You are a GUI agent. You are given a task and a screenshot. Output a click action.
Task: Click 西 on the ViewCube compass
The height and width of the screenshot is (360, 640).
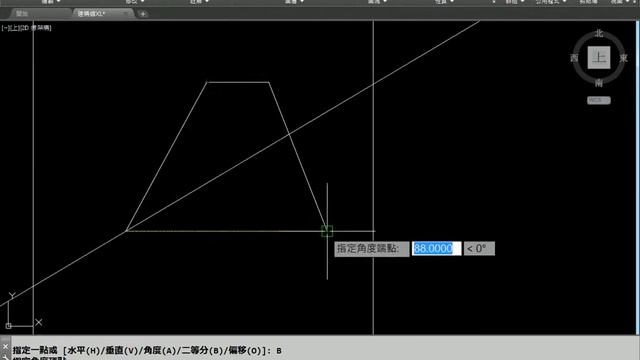(x=574, y=58)
